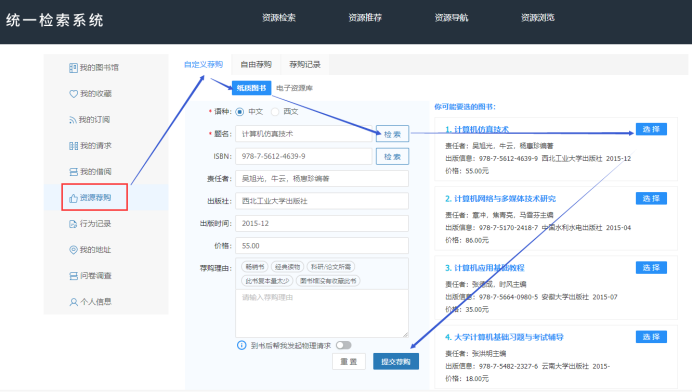Click the 责任者 input field
Screen dimensions: 693x392
(x=322, y=179)
